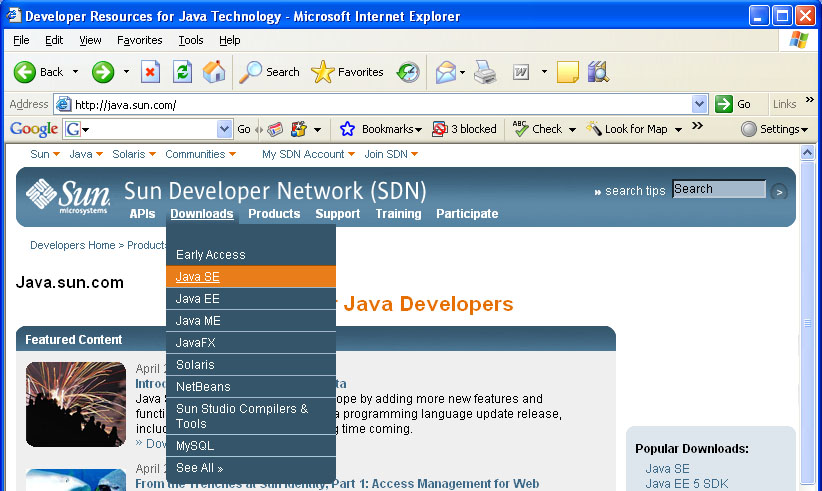This screenshot has width=822, height=491.
Task: Open the Products tab in SDN navigation
Action: tap(274, 214)
